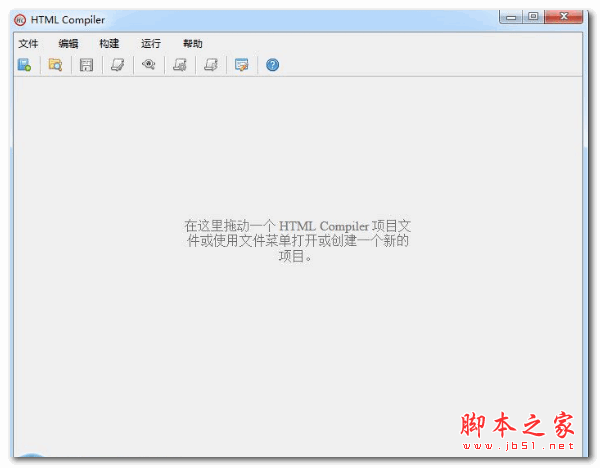
Task: Open the 编辑 menu
Action: (x=68, y=44)
